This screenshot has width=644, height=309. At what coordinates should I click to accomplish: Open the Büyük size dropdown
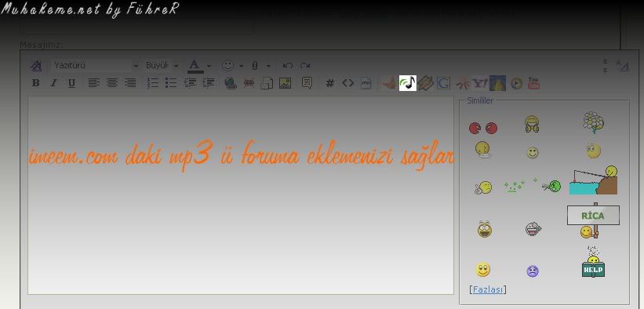(162, 65)
